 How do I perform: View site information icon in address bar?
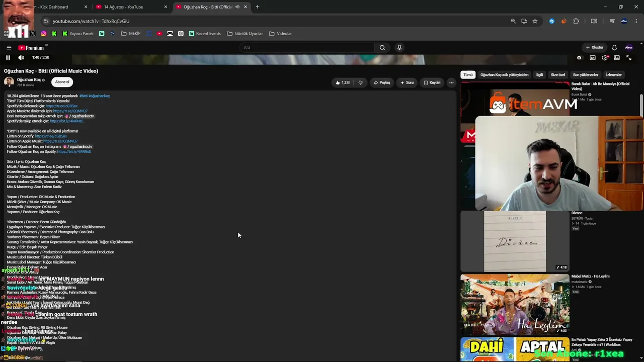point(46,21)
